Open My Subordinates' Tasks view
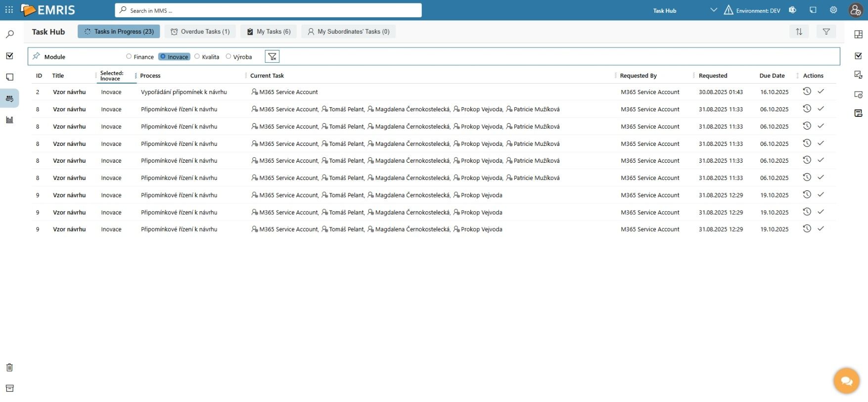The width and height of the screenshot is (868, 402). click(348, 32)
